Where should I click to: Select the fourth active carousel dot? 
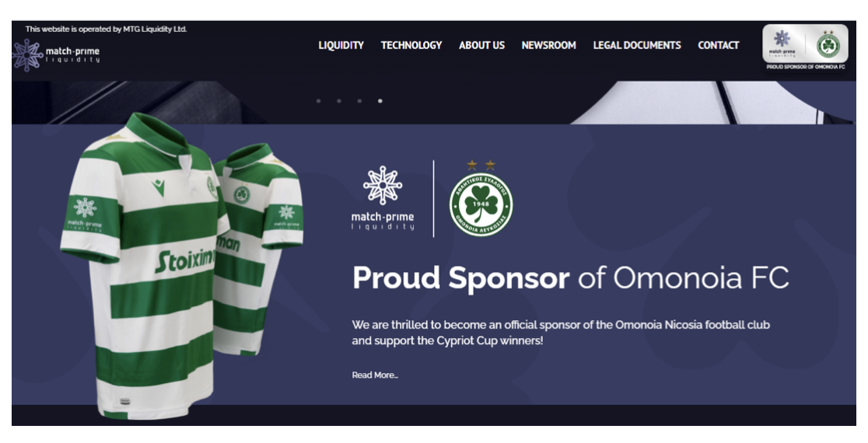(x=380, y=101)
